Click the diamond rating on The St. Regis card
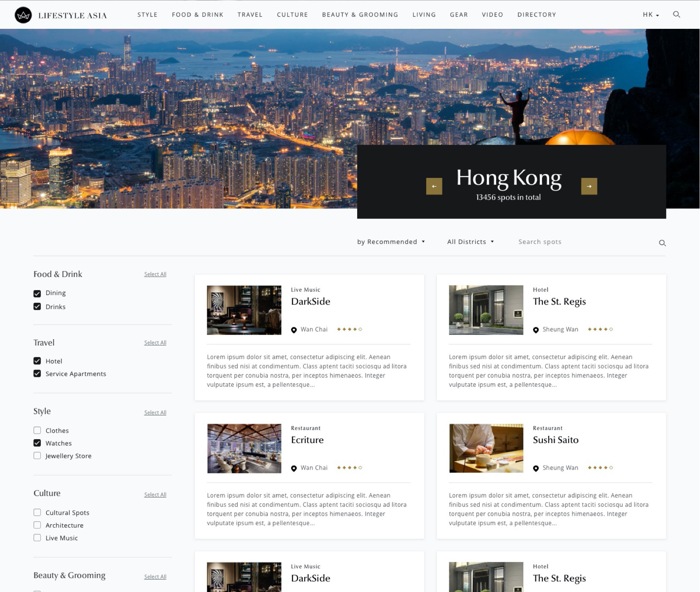This screenshot has width=700, height=592. click(600, 329)
